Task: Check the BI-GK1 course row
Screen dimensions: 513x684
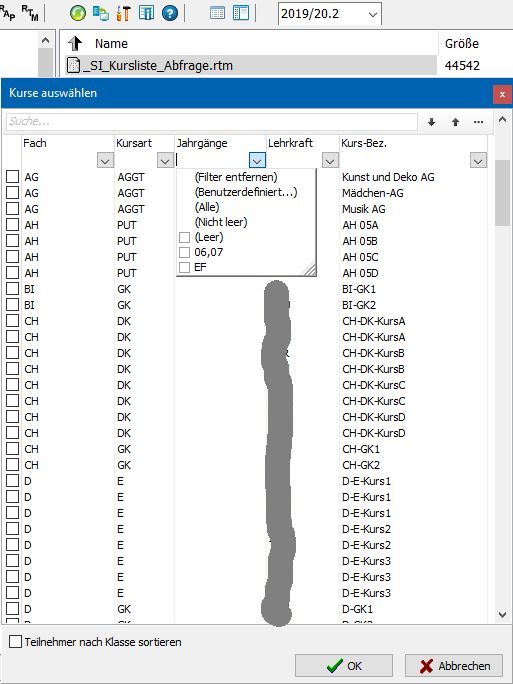Action: click(12, 289)
